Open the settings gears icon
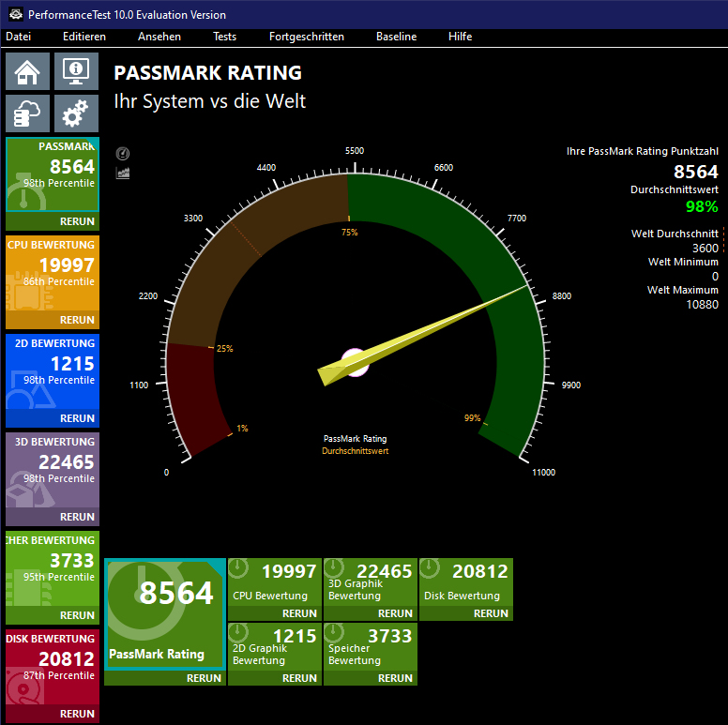 [76, 113]
